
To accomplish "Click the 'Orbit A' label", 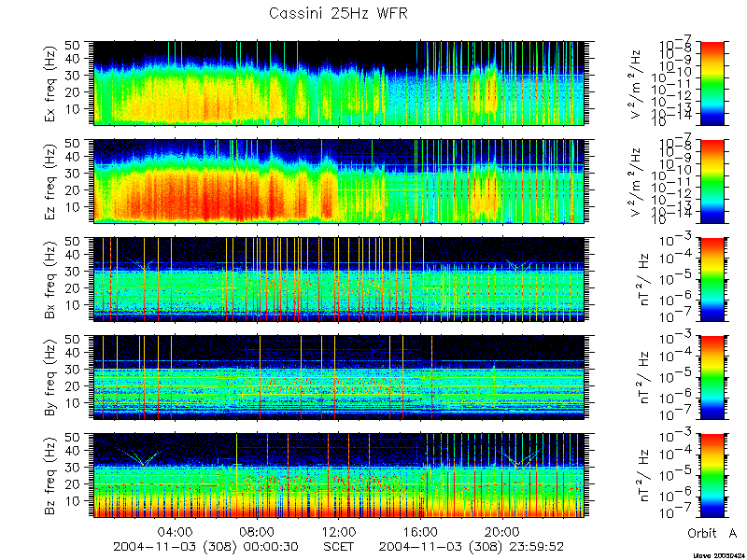I will (x=712, y=533).
